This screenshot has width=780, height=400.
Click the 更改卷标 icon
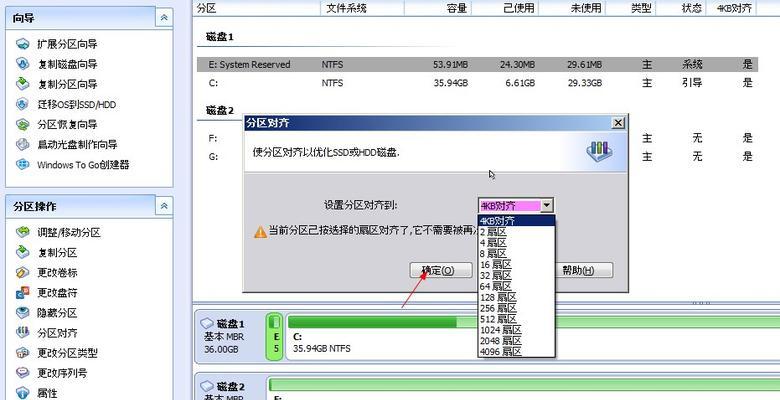[x=23, y=273]
